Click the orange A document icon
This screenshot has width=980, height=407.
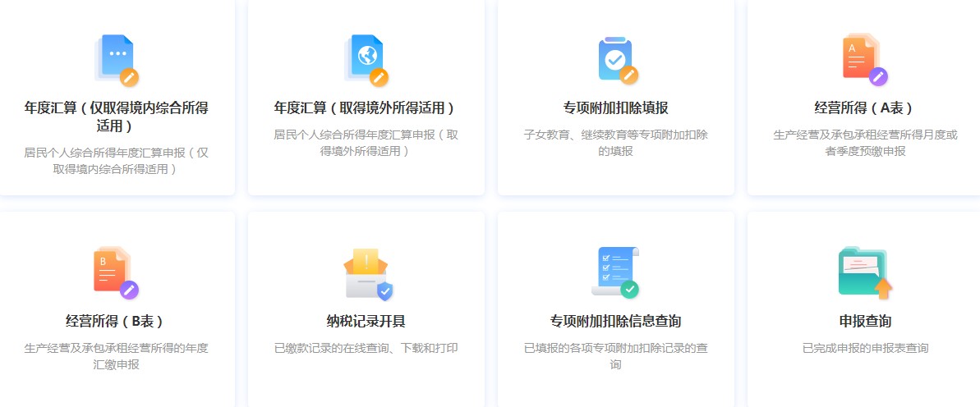coord(865,59)
